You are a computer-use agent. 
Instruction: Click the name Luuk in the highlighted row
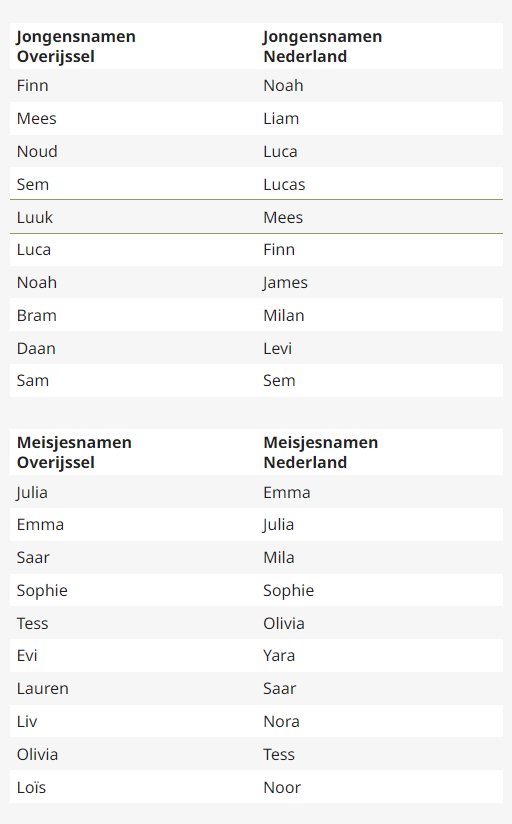35,218
